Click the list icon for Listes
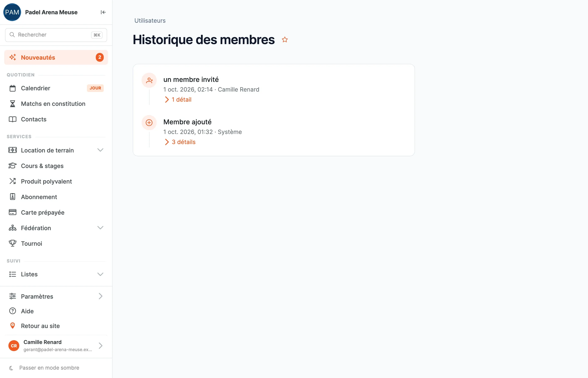This screenshot has width=588, height=378. click(x=13, y=274)
